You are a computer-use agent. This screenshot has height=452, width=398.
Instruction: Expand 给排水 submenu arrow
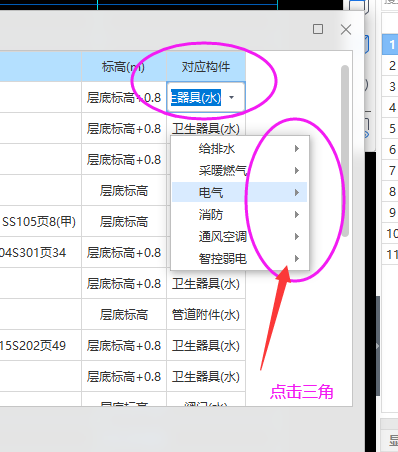[297, 149]
